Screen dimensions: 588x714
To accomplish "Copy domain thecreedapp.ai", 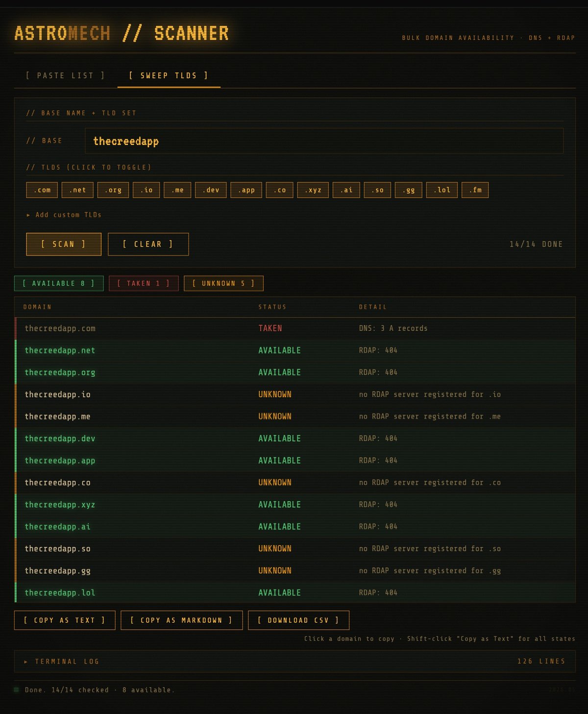I will [x=58, y=527].
